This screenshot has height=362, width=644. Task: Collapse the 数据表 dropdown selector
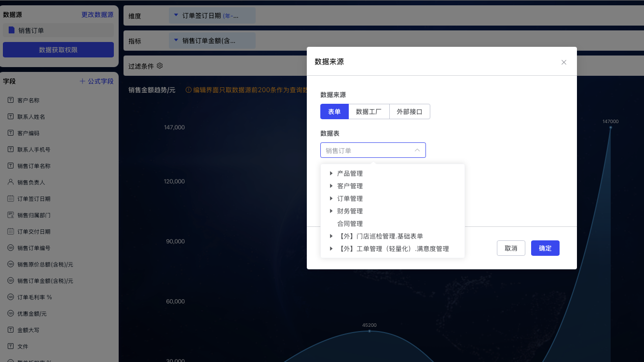click(x=417, y=150)
